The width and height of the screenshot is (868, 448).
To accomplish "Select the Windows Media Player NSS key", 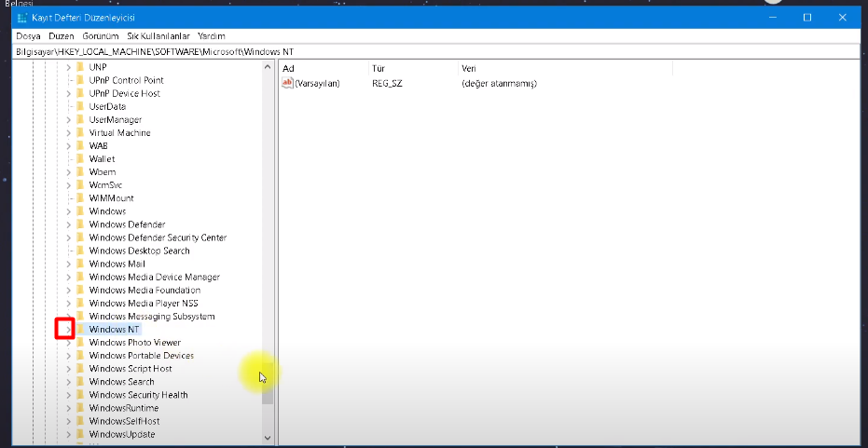I will 144,303.
